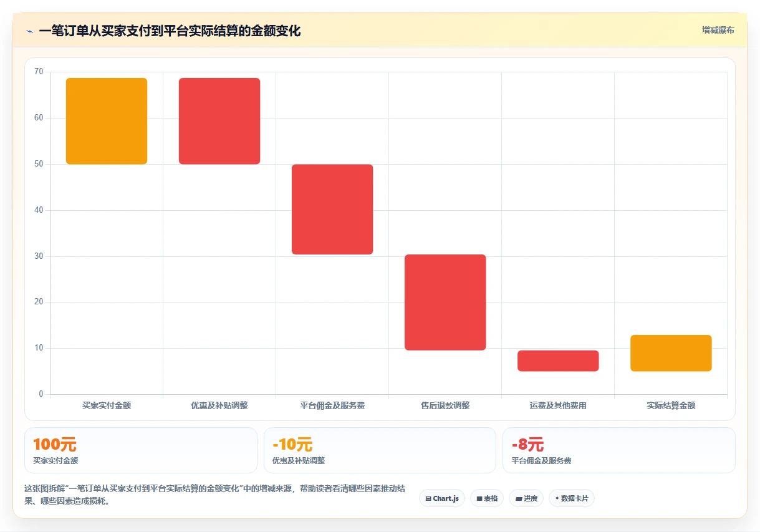The image size is (760, 532).
Task: Click the -10元 data card
Action: 380,450
